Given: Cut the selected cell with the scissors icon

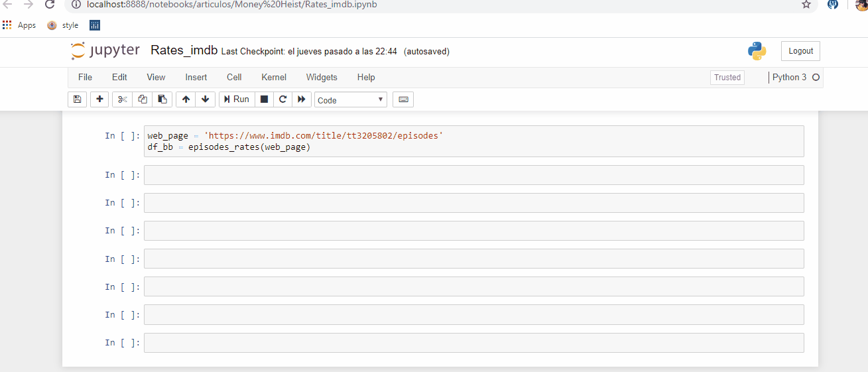Looking at the screenshot, I should 122,99.
